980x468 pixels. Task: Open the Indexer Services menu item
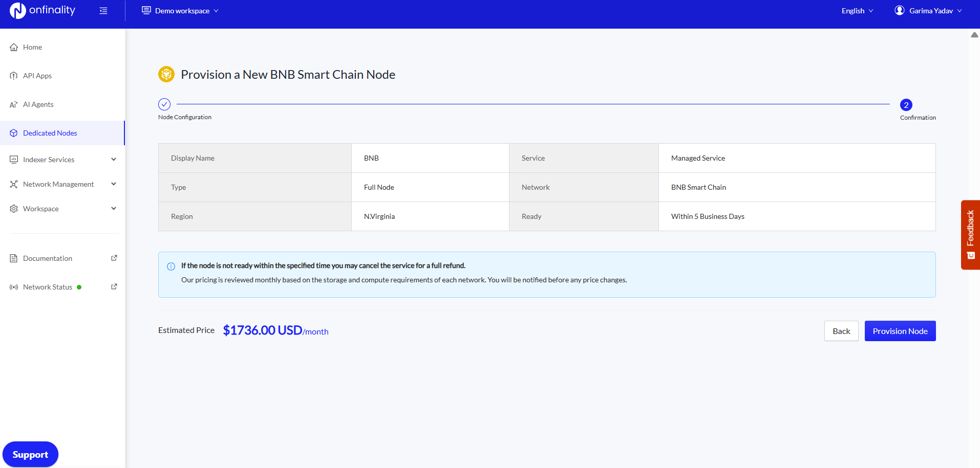point(62,160)
